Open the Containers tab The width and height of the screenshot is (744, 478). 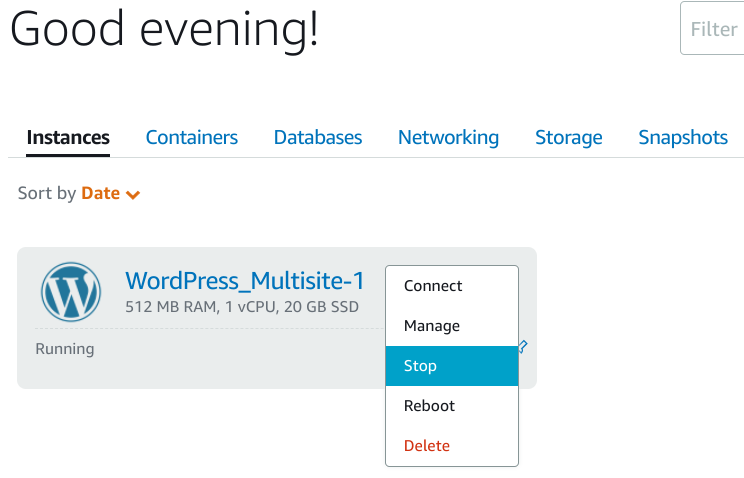click(192, 138)
